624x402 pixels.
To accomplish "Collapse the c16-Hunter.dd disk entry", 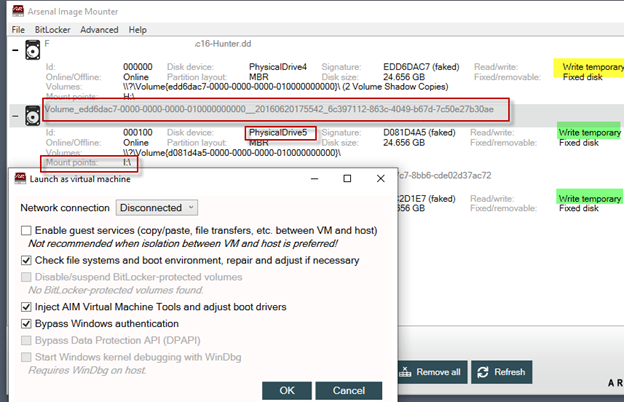I will (x=15, y=50).
